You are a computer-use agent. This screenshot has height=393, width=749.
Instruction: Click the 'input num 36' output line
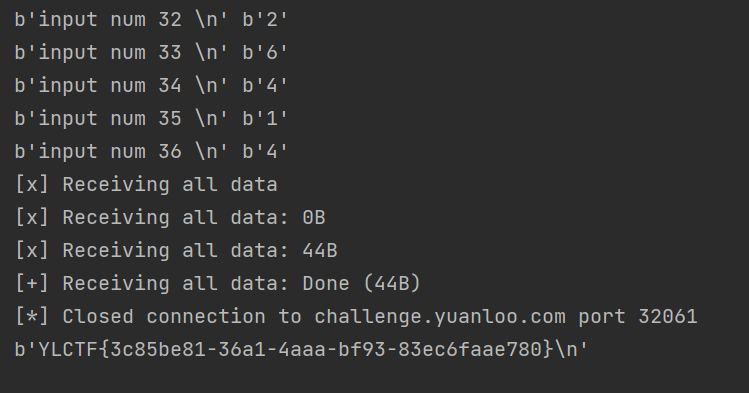point(151,152)
